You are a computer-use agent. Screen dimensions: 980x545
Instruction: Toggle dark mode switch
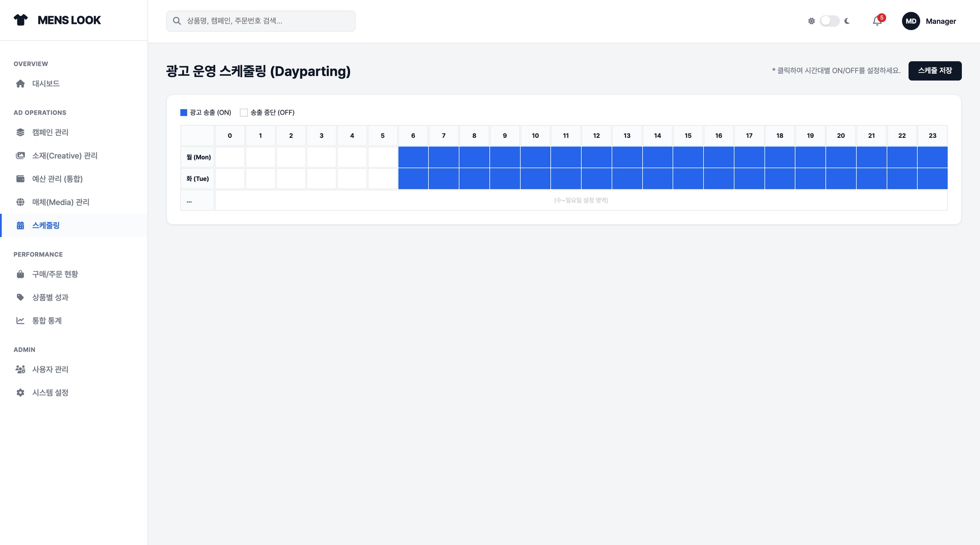[829, 21]
